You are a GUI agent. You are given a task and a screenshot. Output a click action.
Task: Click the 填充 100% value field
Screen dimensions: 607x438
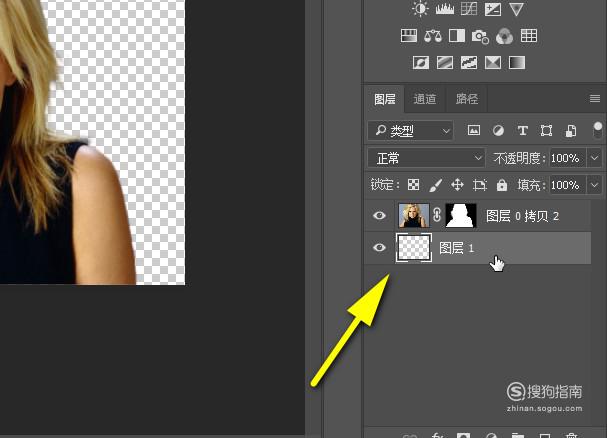click(567, 185)
